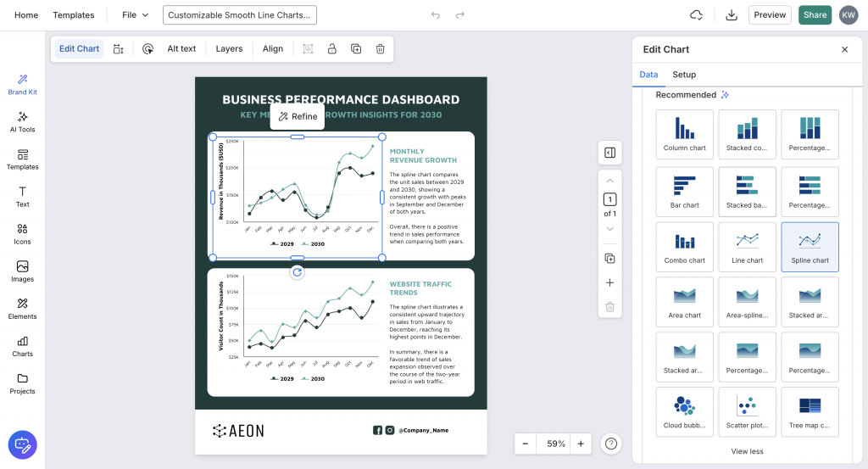Select the Website Traffic Trends chart
The image size is (868, 469).
point(296,329)
